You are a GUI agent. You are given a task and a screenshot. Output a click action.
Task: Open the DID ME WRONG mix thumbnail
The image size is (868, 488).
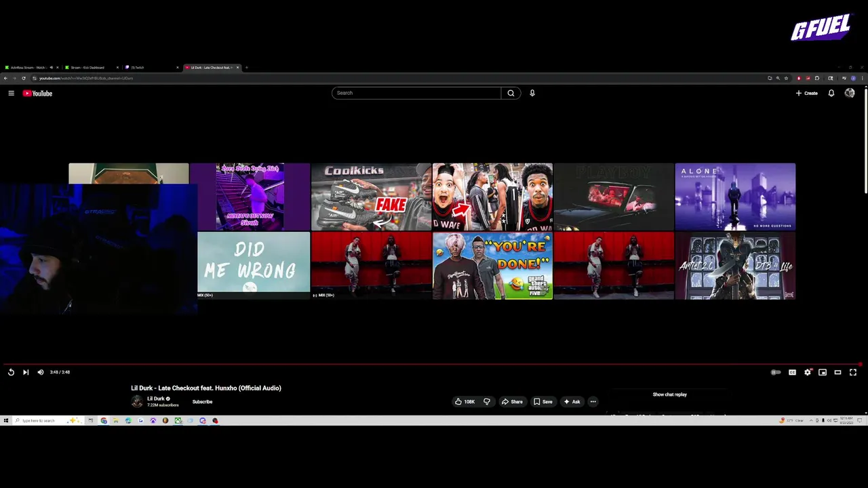(x=254, y=265)
